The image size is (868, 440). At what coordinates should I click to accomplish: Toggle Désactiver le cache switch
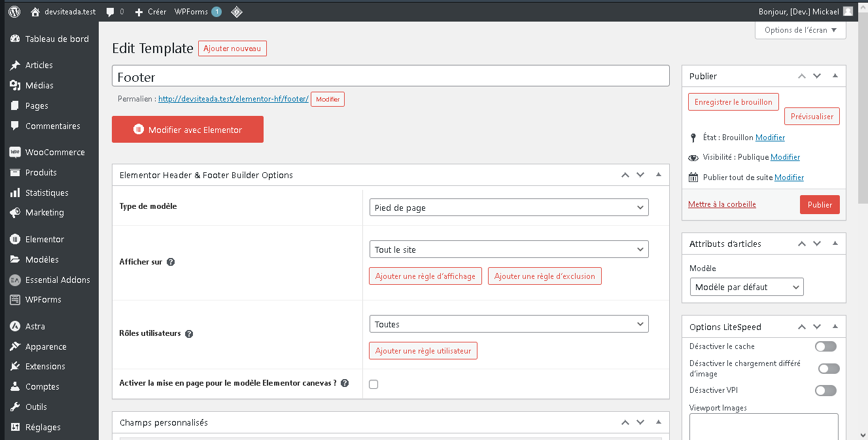click(825, 346)
